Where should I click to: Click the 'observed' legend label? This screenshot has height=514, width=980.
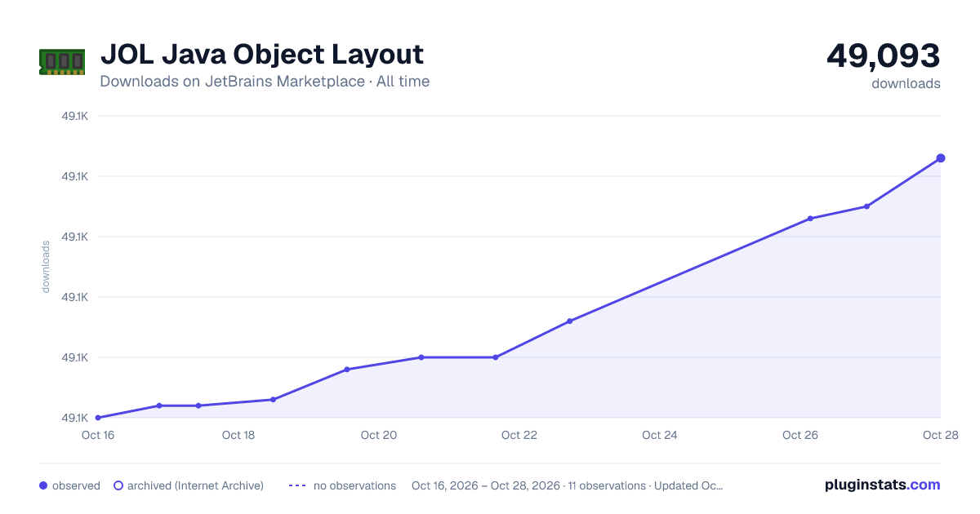coord(76,485)
